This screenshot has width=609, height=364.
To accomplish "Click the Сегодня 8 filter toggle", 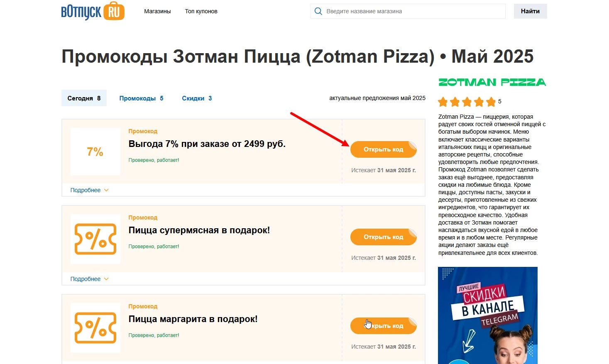I will click(84, 98).
